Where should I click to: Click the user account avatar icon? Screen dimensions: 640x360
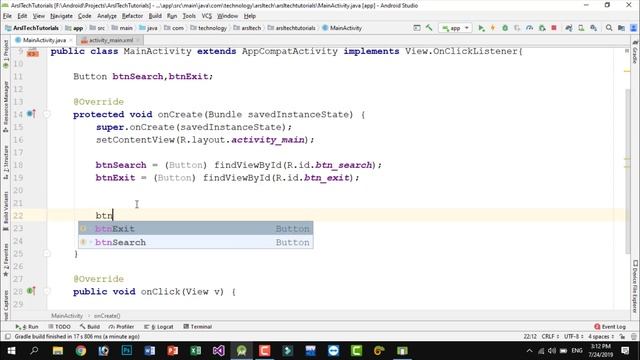tap(633, 28)
